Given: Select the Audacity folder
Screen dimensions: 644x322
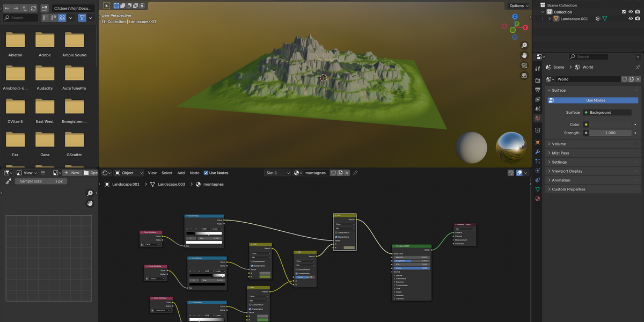Looking at the screenshot, I should click(x=45, y=77).
